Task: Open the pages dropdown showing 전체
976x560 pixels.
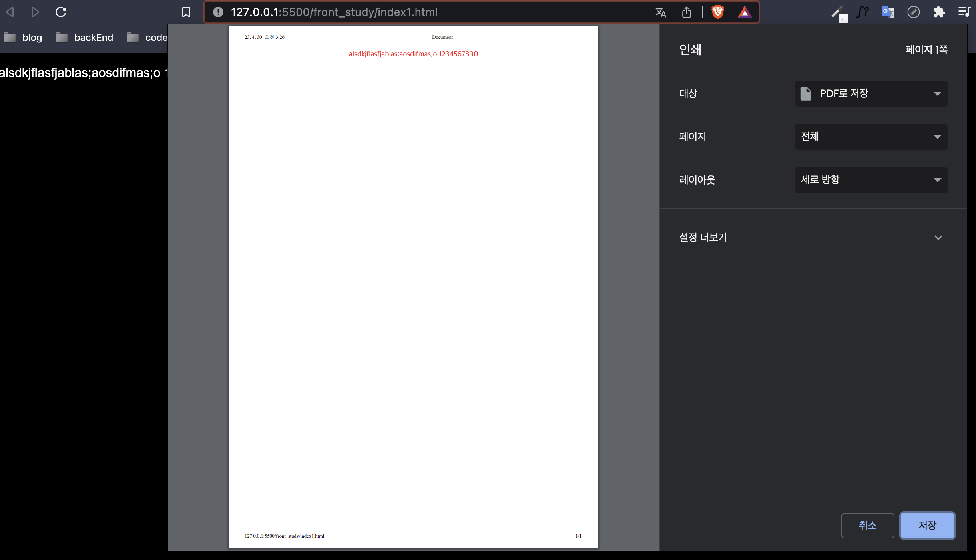Action: click(871, 137)
